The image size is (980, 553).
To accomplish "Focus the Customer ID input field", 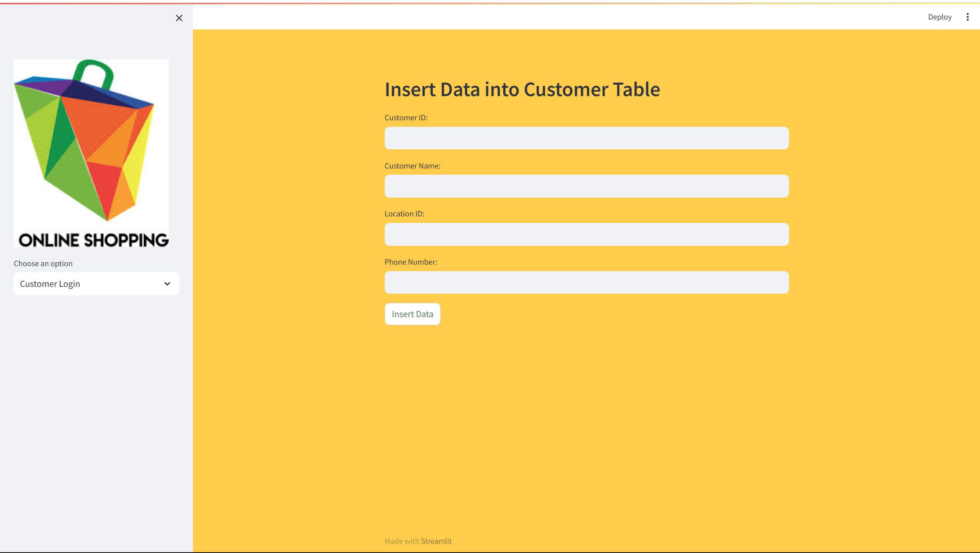I will 586,138.
